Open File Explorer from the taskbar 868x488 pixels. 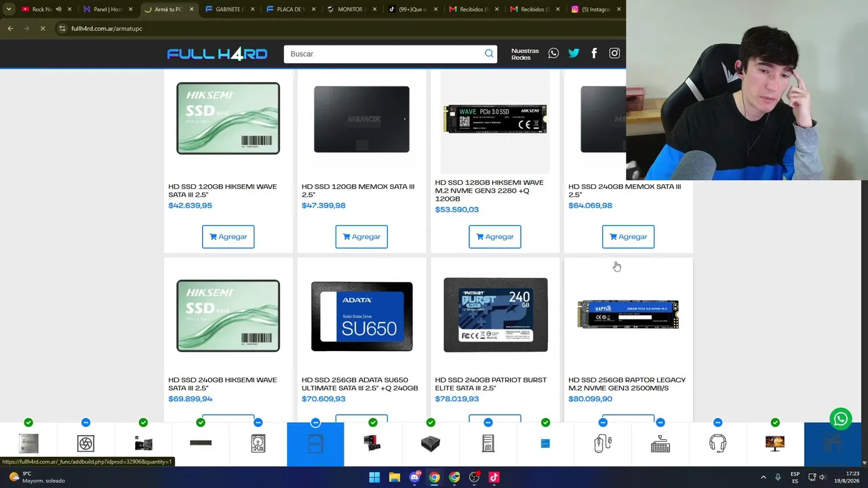click(x=394, y=477)
